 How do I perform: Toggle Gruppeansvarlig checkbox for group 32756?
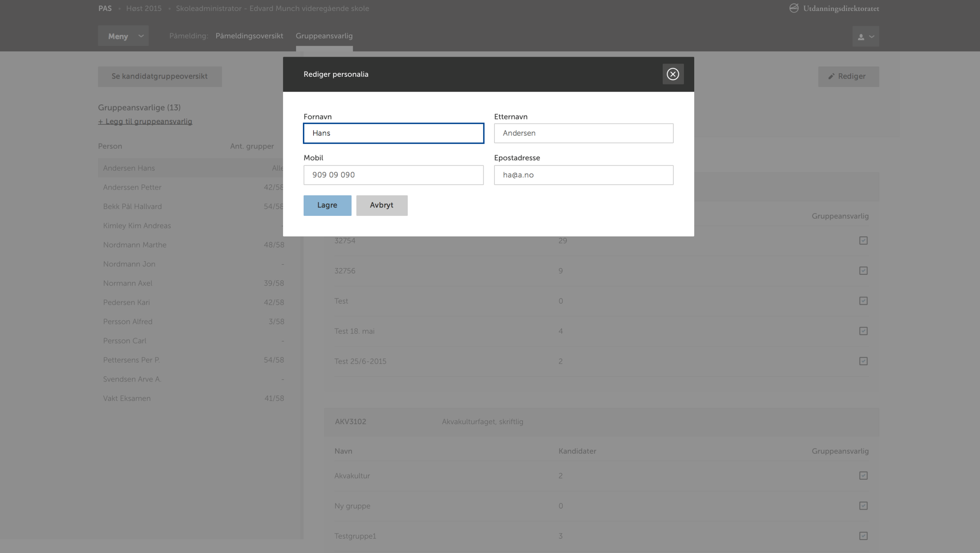click(863, 271)
